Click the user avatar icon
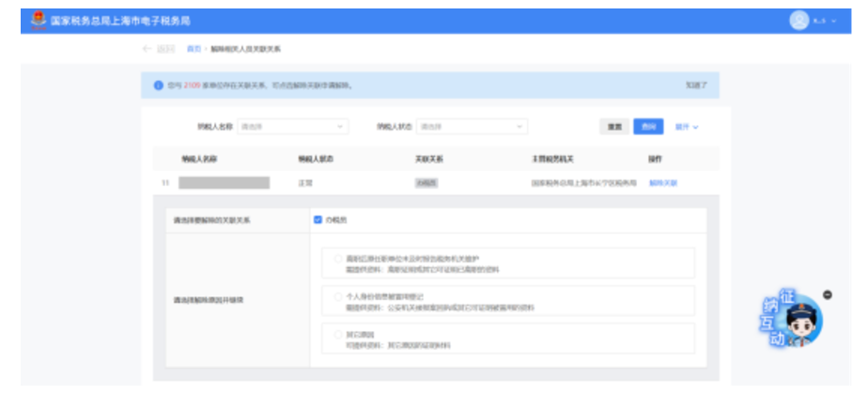 click(798, 21)
